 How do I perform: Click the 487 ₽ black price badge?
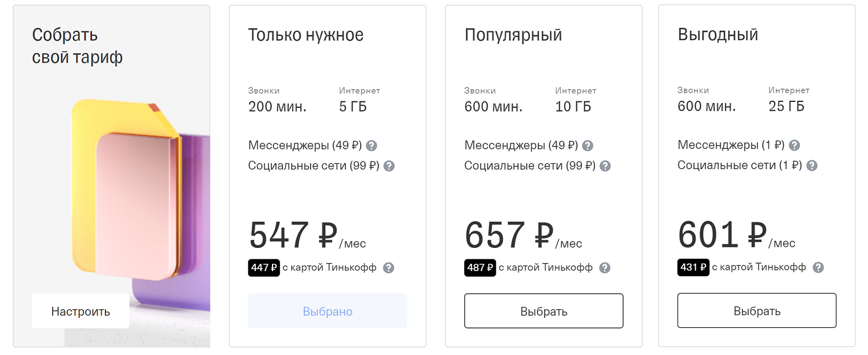pos(480,268)
